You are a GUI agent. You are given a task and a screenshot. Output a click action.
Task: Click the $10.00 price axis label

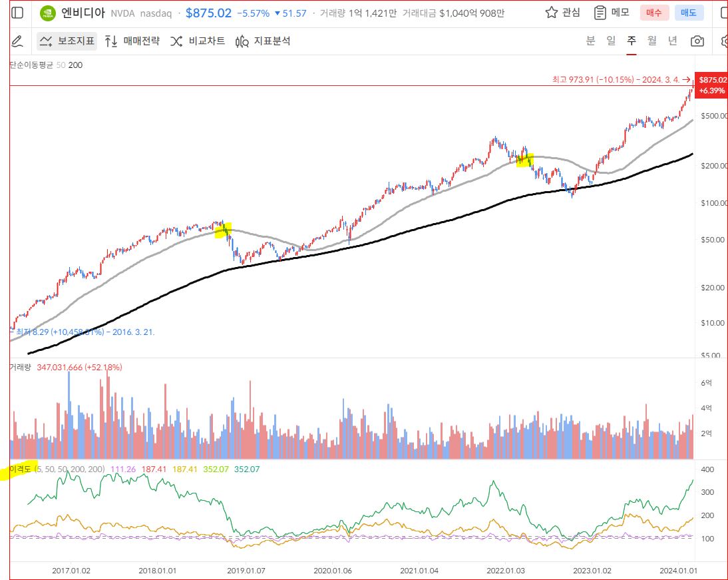click(x=713, y=323)
